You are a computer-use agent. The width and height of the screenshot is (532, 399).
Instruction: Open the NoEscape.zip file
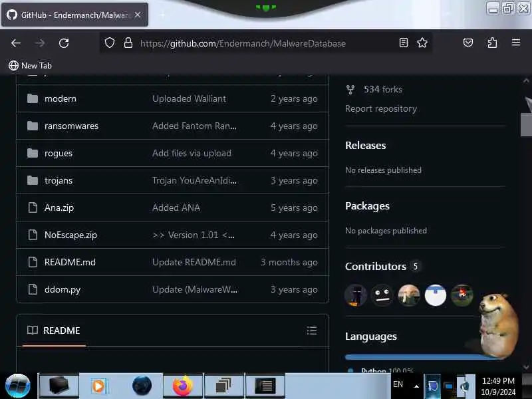click(70, 235)
